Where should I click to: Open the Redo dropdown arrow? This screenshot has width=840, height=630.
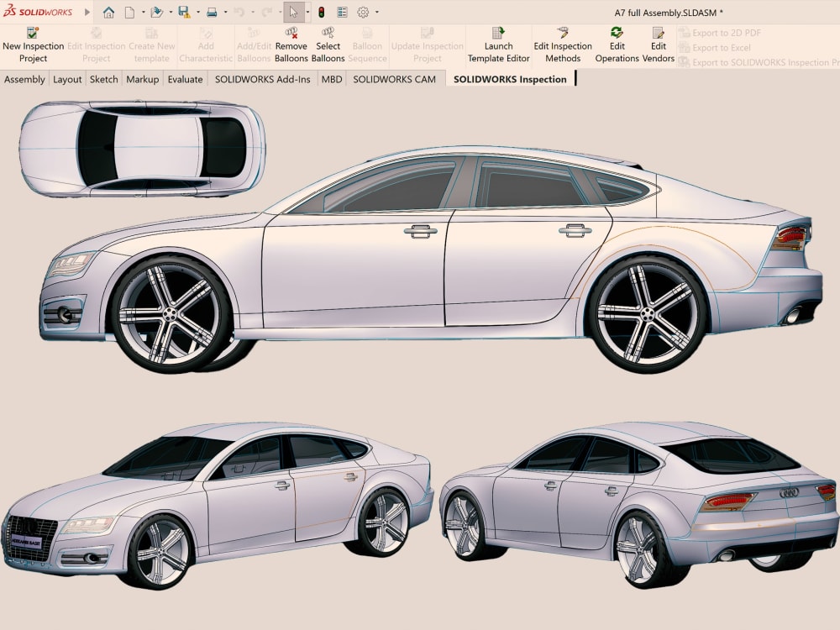point(280,12)
